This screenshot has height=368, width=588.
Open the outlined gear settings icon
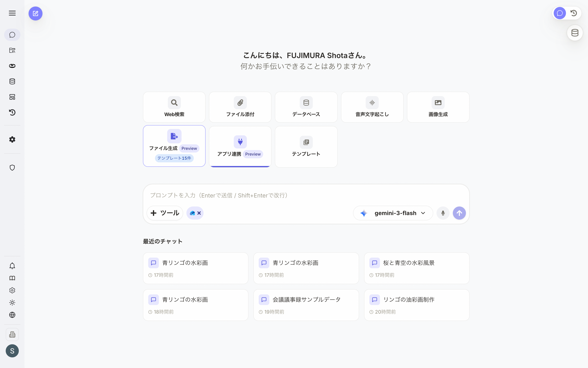pos(12,290)
